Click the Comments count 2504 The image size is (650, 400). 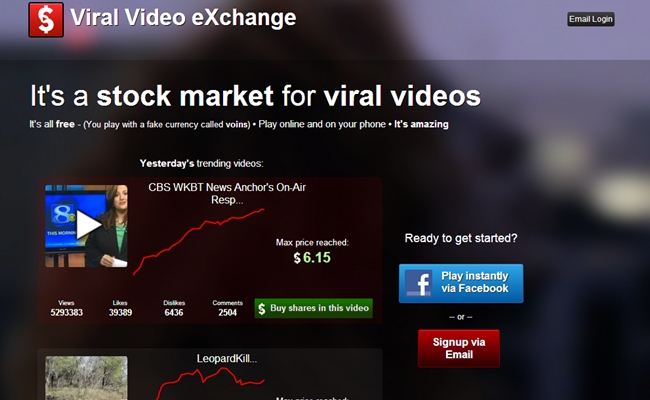228,313
